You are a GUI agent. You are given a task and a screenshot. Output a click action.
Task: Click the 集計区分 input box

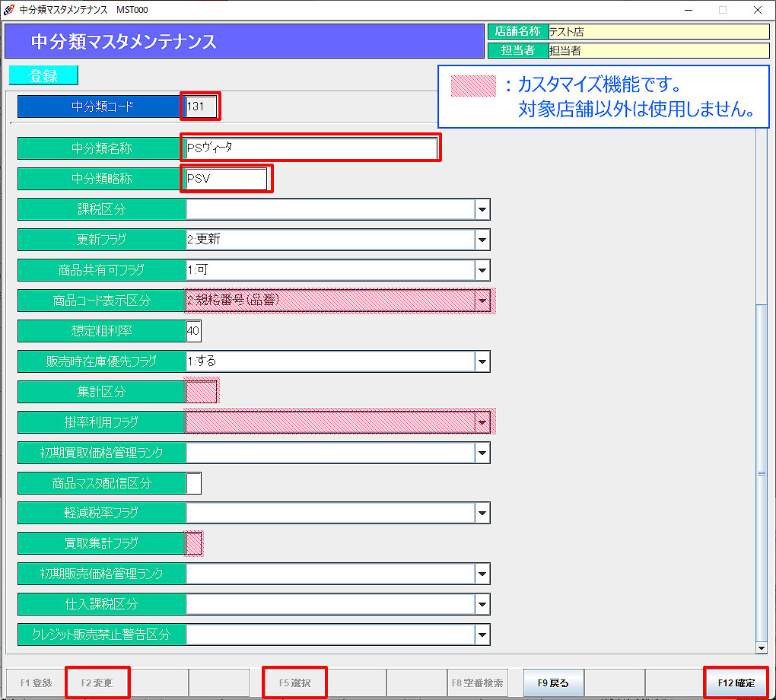pos(202,392)
